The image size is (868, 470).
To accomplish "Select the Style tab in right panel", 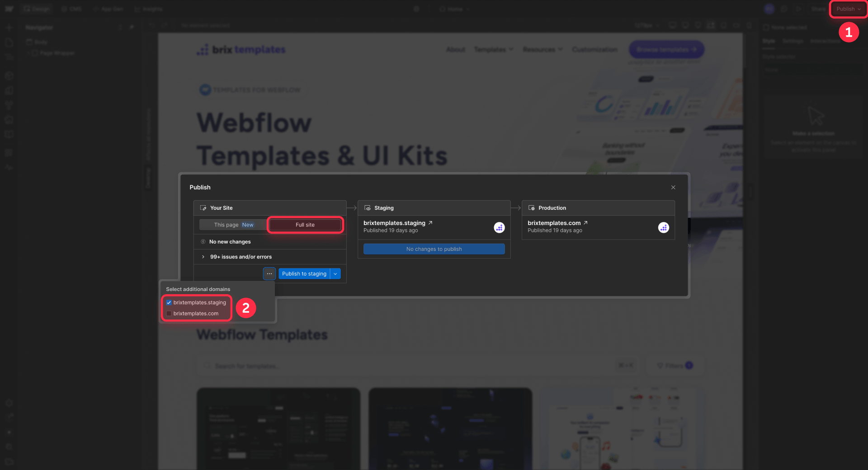I will 769,41.
